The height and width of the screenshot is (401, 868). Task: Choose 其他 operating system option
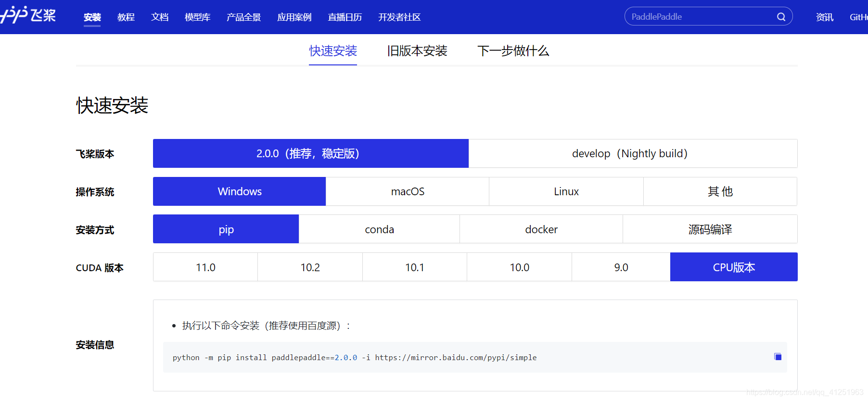pos(720,191)
